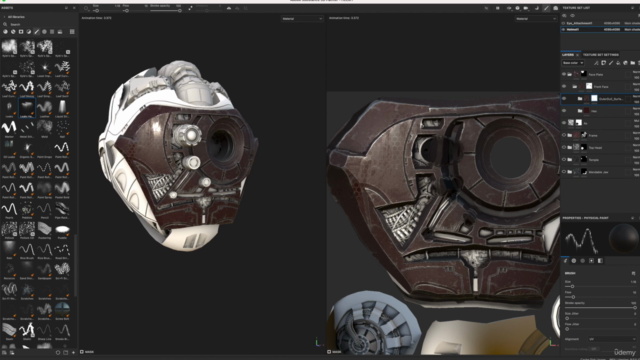Collapse the Face Plate folder
This screenshot has width=640, height=360.
tap(570, 74)
